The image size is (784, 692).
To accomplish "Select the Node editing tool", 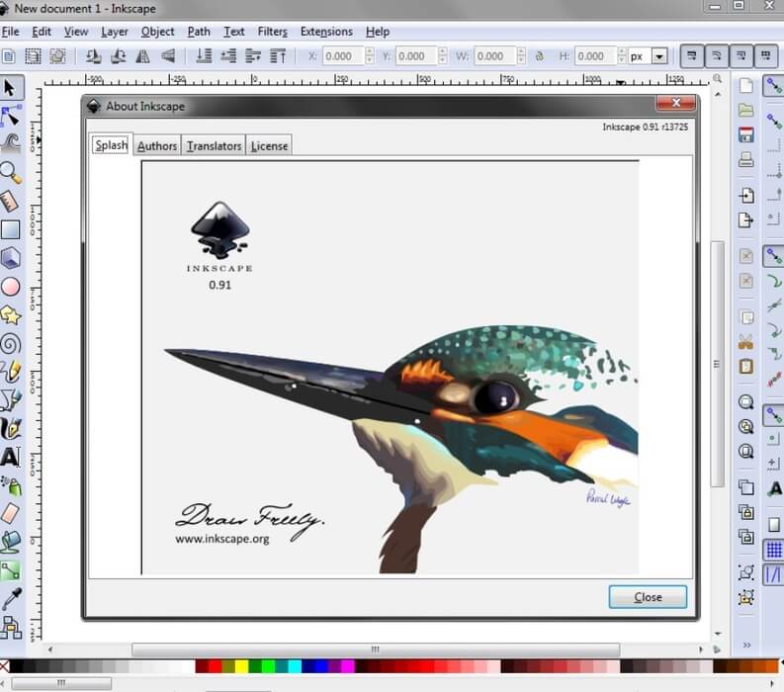I will point(10,116).
